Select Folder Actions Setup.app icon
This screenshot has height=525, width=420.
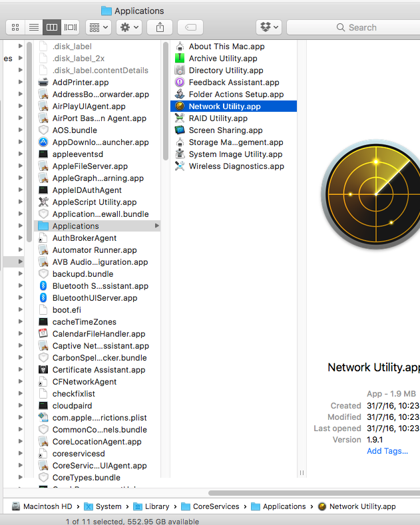pyautogui.click(x=180, y=94)
